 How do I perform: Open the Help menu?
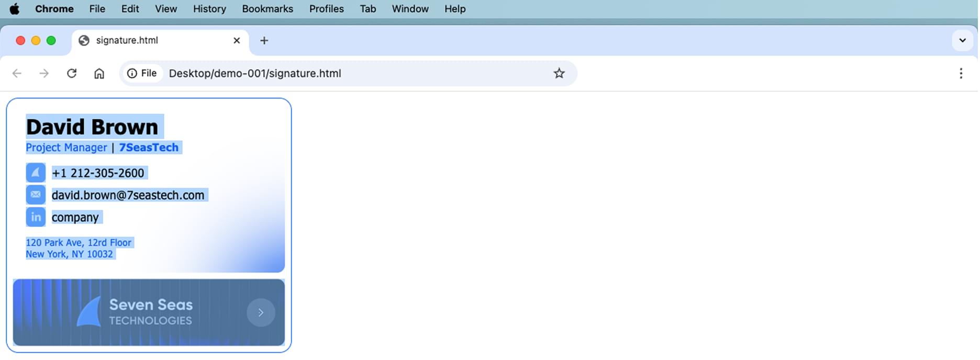click(x=455, y=9)
